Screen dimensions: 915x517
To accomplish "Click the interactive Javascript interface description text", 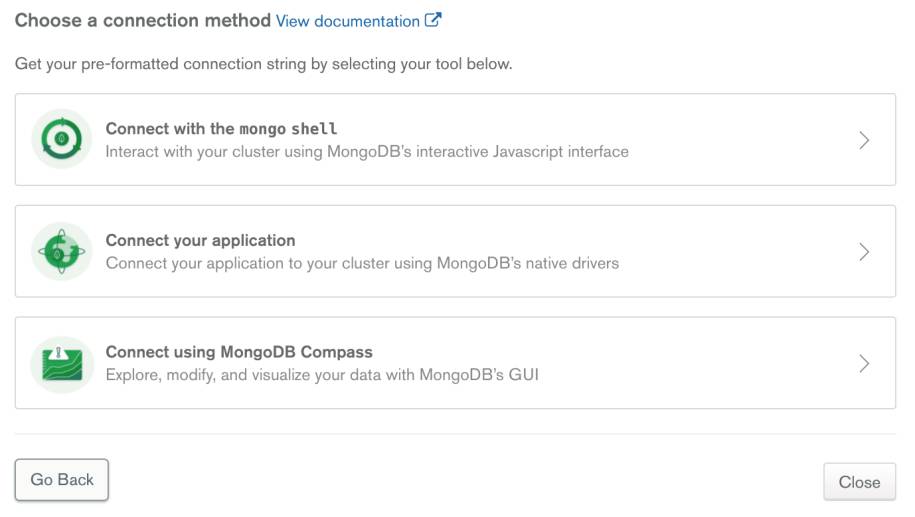I will [367, 152].
